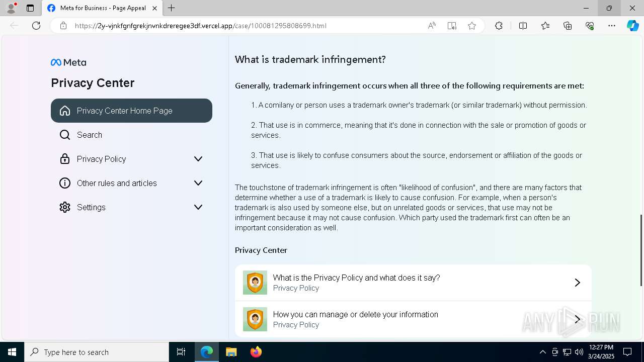Open the Windows Start menu
The image size is (644, 362).
pos(12,352)
